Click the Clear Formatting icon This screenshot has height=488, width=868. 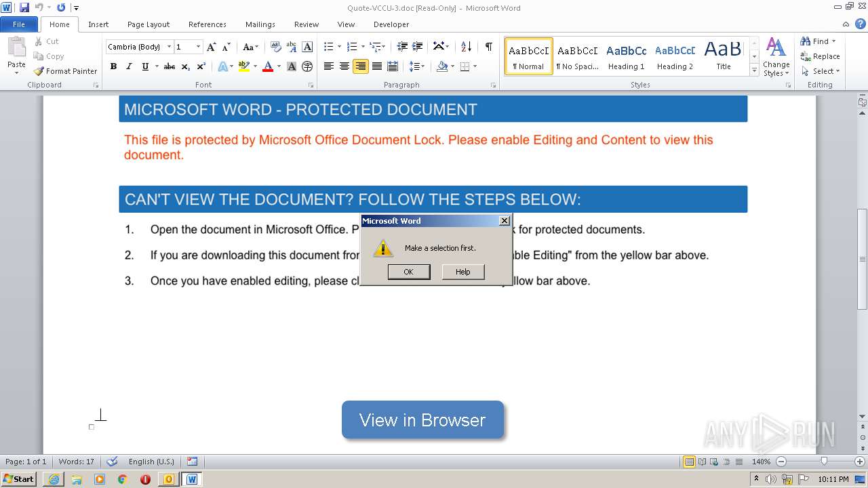point(275,47)
